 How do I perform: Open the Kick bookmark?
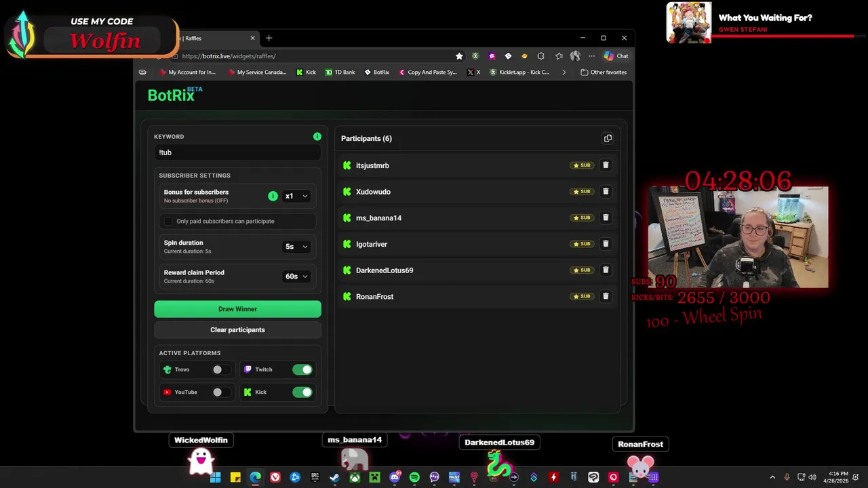click(x=306, y=72)
